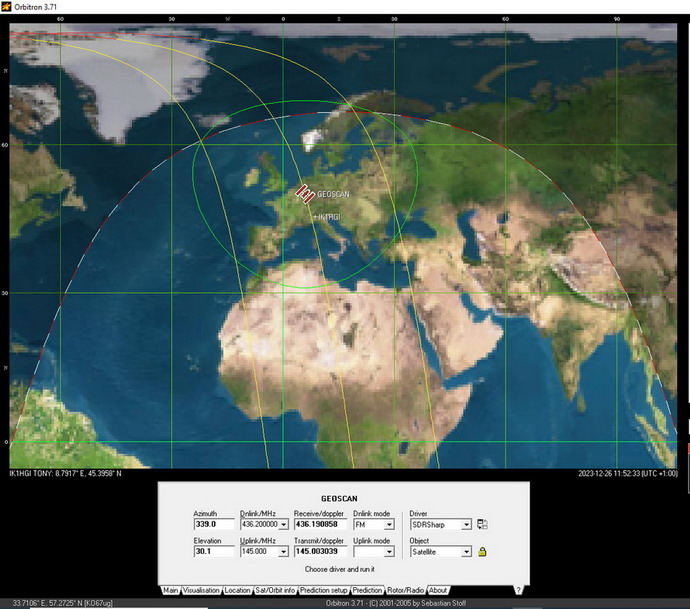Click the Azimuth value field
Viewport: 690px width, 609px height.
214,525
